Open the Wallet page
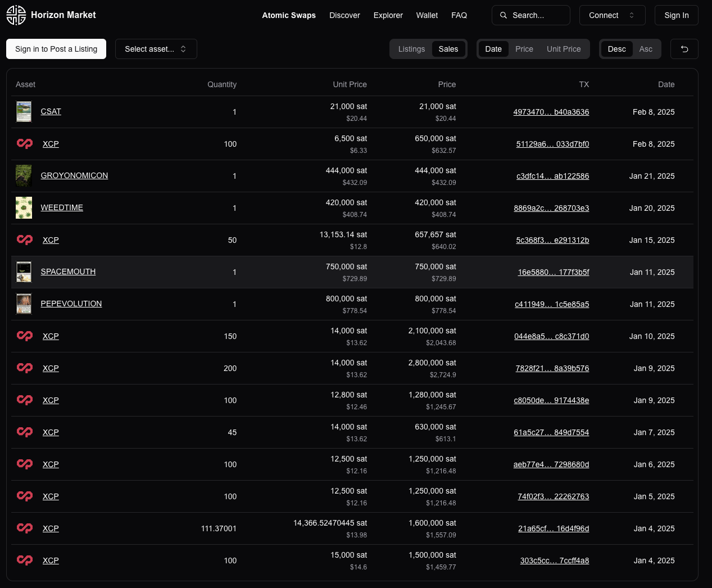712x588 pixels. coord(427,15)
